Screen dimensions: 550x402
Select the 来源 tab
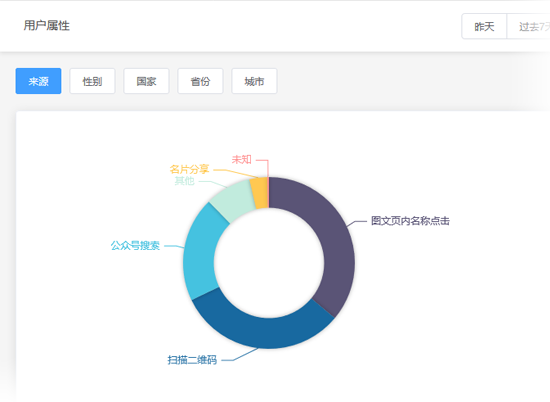(39, 81)
